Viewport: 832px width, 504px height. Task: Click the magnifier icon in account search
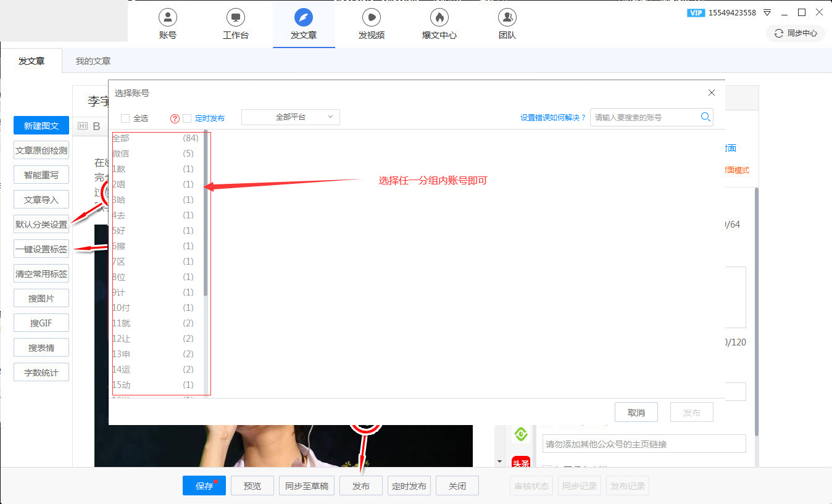705,117
